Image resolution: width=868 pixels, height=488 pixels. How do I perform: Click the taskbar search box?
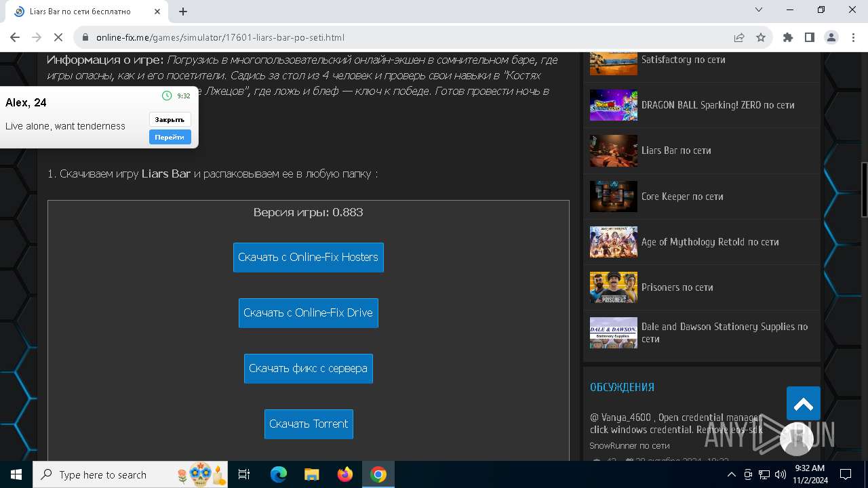130,474
